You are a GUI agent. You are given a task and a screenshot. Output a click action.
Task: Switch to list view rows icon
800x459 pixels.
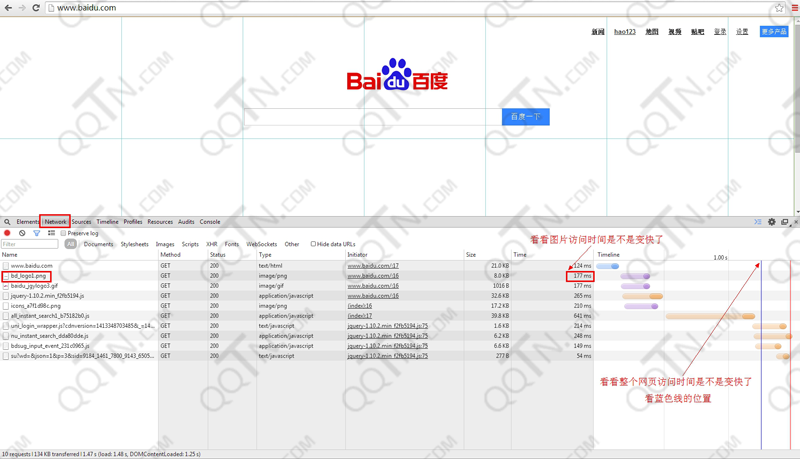click(x=51, y=233)
